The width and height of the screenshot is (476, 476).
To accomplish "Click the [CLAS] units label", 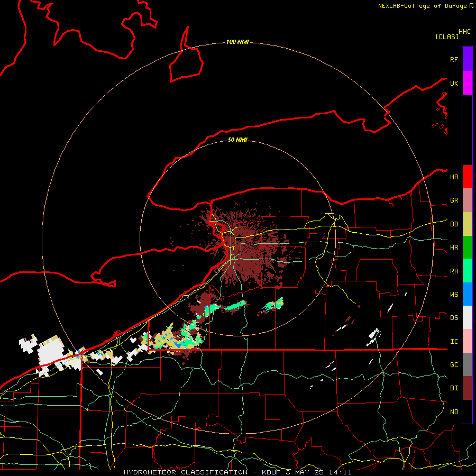I will tap(447, 36).
